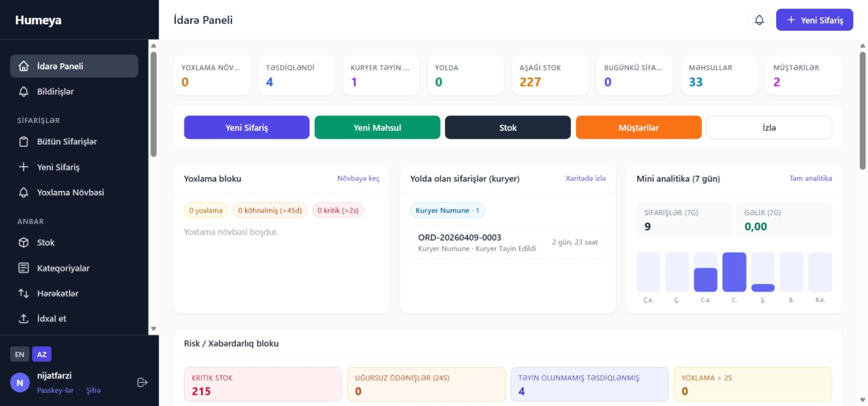Image resolution: width=868 pixels, height=406 pixels.
Task: Click the list icon beside Kateqoriyalar
Action: click(23, 268)
